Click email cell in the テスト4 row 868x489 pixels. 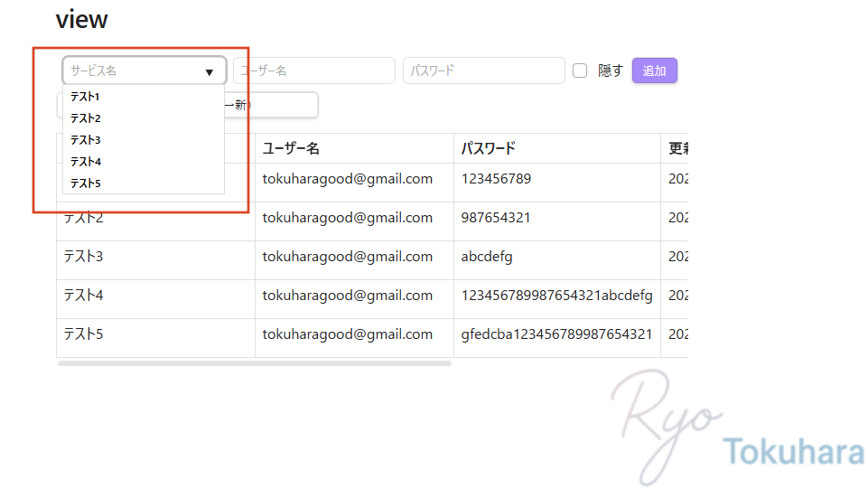click(x=348, y=296)
